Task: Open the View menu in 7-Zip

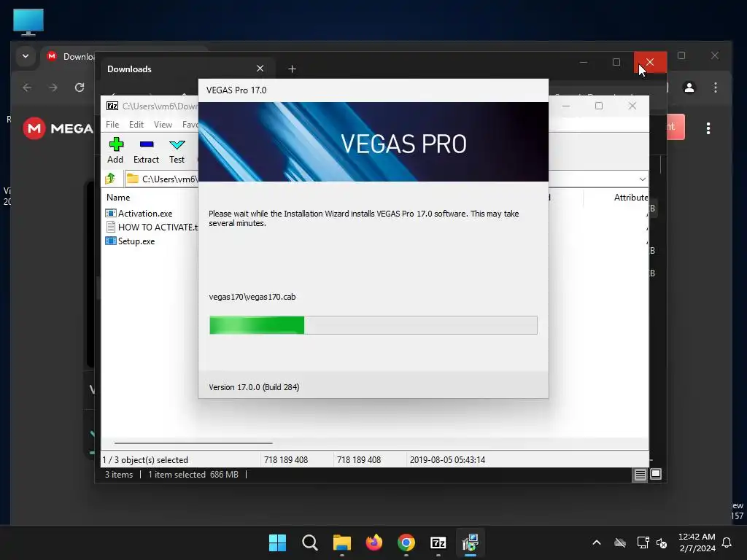Action: 163,124
